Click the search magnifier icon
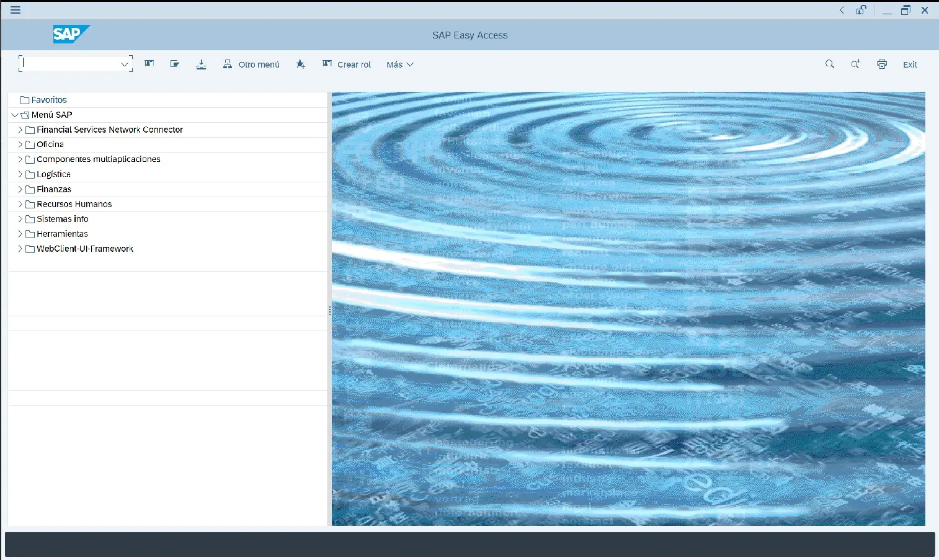Screen dimensions: 939x560 click(830, 64)
